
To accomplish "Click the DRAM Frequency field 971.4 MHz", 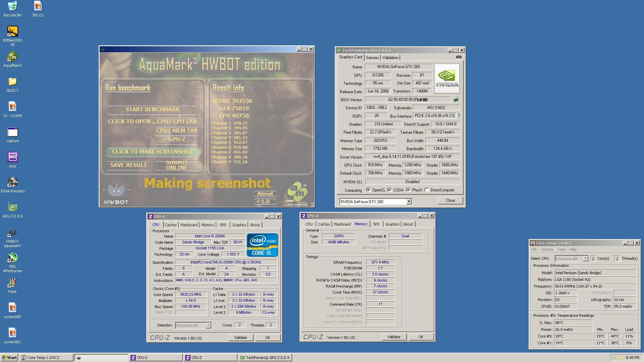I will click(380, 262).
